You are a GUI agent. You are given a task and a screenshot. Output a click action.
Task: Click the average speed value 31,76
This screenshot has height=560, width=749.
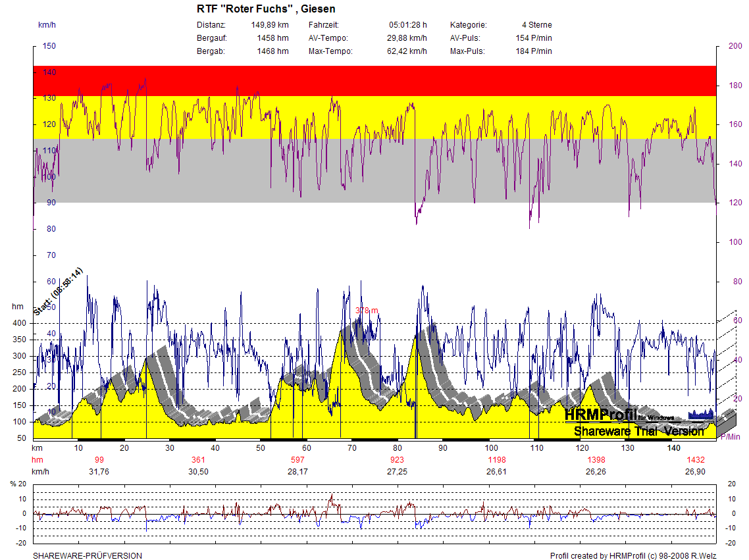(99, 472)
